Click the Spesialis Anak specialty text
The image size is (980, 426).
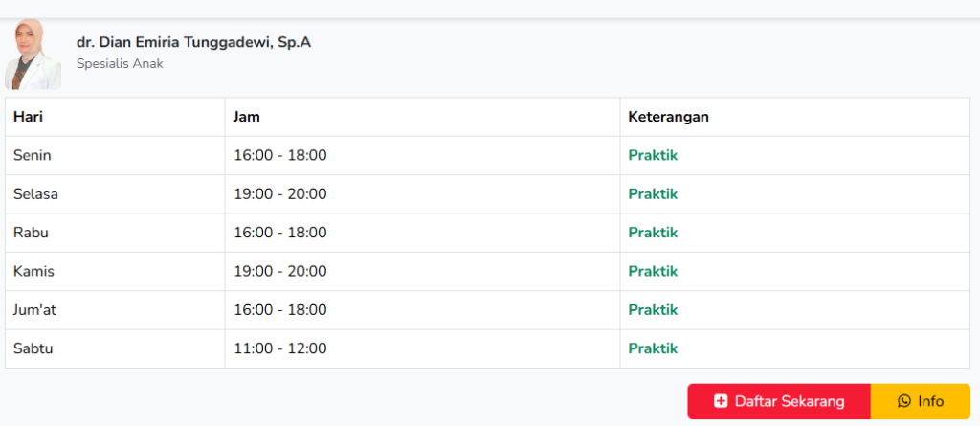tap(120, 64)
